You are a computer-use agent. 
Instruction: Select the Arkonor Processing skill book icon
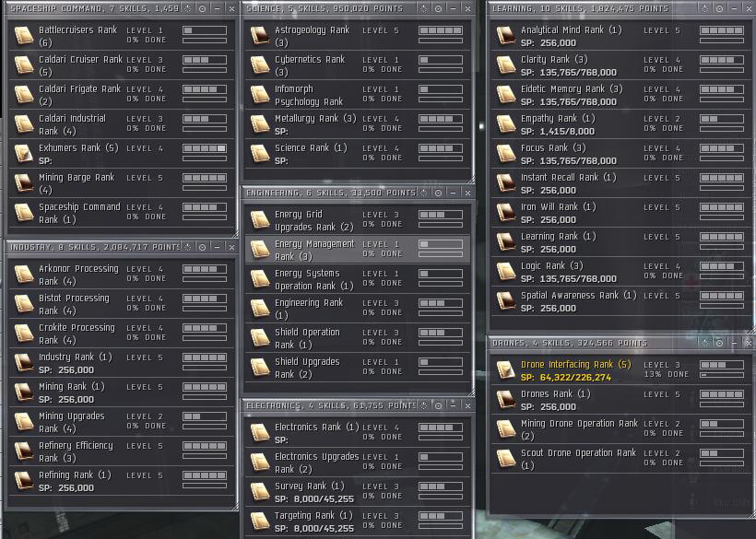[x=24, y=274]
